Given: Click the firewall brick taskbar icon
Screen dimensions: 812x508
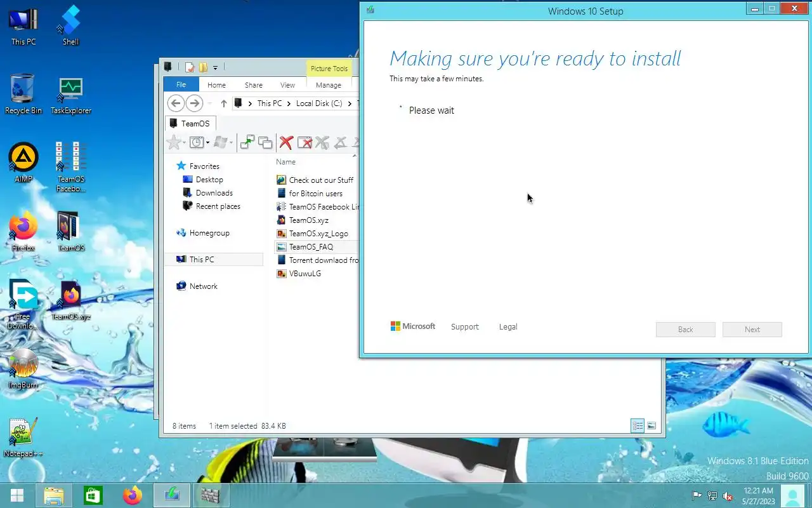Looking at the screenshot, I should (x=210, y=495).
